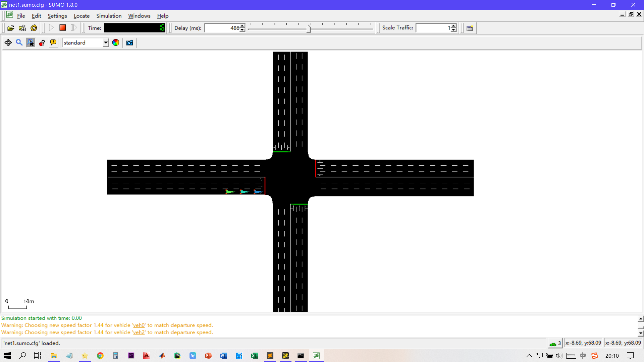Click the veh0 warning link
The height and width of the screenshot is (362, 644).
[139, 325]
